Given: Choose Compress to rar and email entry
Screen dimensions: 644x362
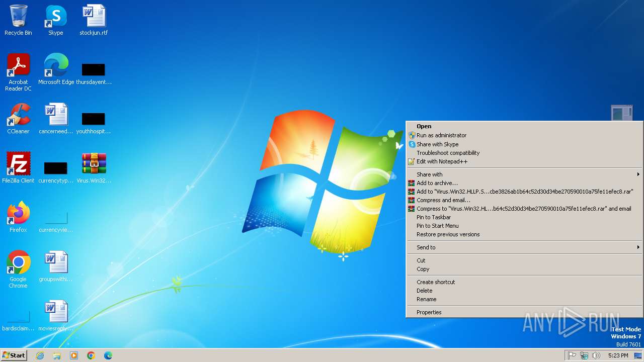Looking at the screenshot, I should pos(524,209).
